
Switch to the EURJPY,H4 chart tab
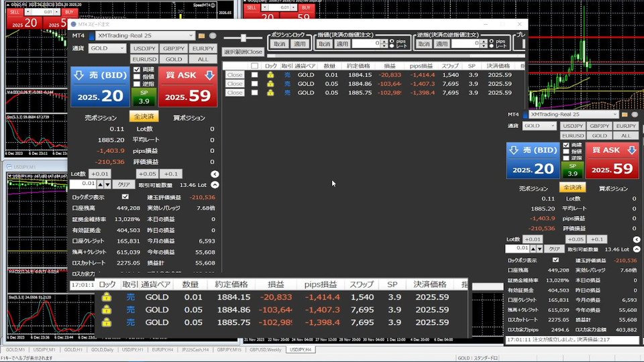[x=162, y=350]
